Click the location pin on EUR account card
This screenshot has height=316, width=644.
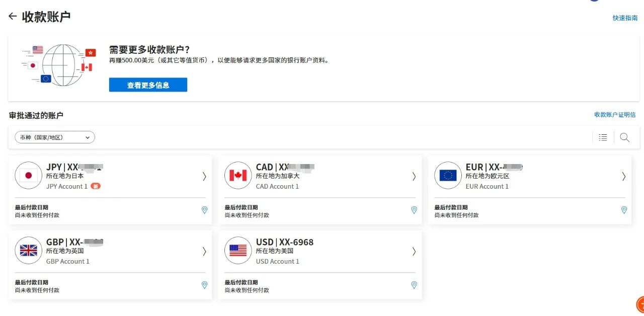[x=624, y=210]
